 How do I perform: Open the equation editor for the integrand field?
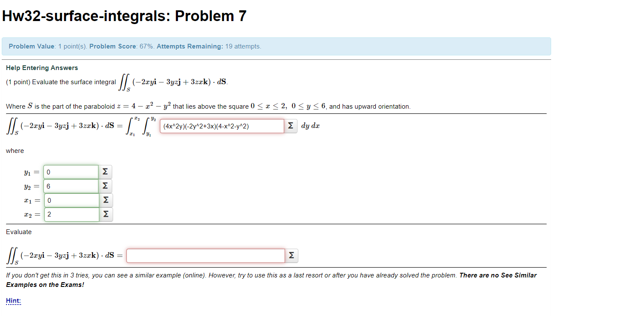[291, 125]
